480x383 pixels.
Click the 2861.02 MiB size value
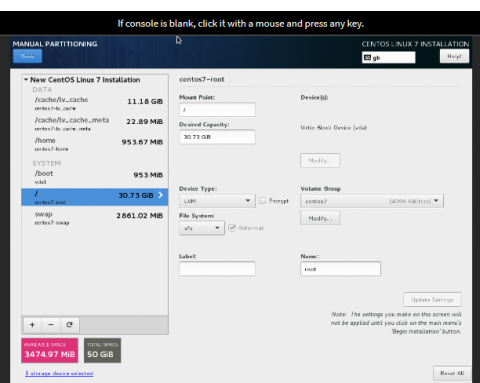click(x=140, y=216)
